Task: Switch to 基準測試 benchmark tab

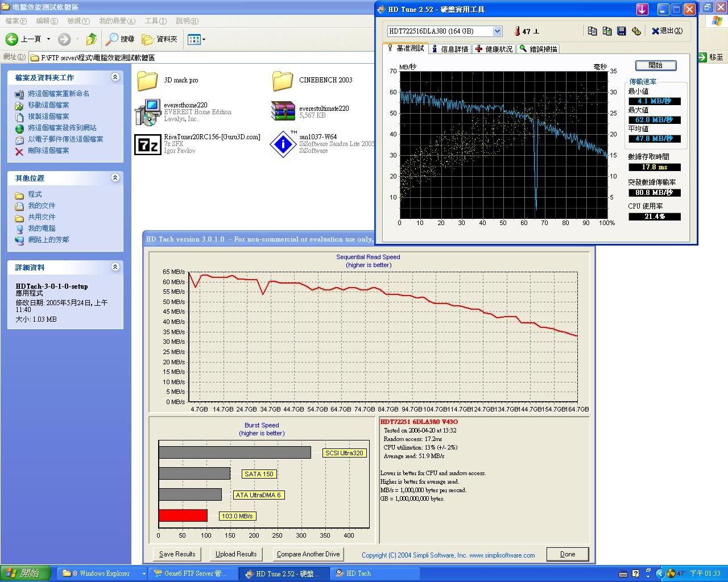Action: 405,49
